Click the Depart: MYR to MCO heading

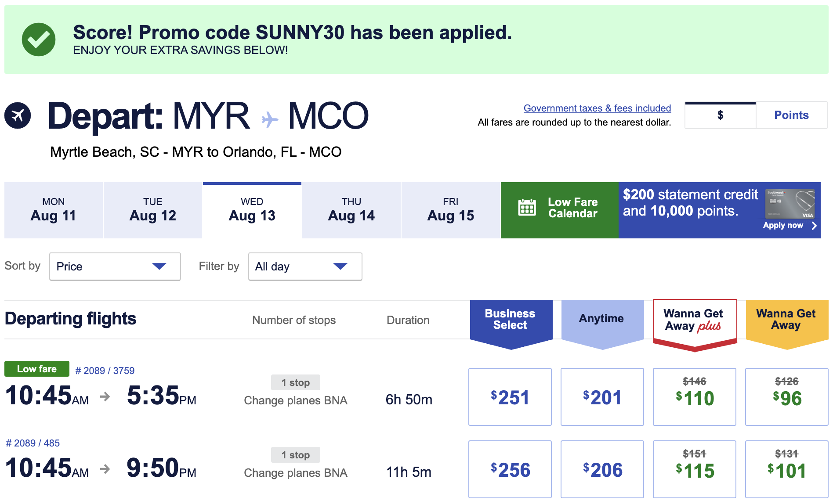208,116
